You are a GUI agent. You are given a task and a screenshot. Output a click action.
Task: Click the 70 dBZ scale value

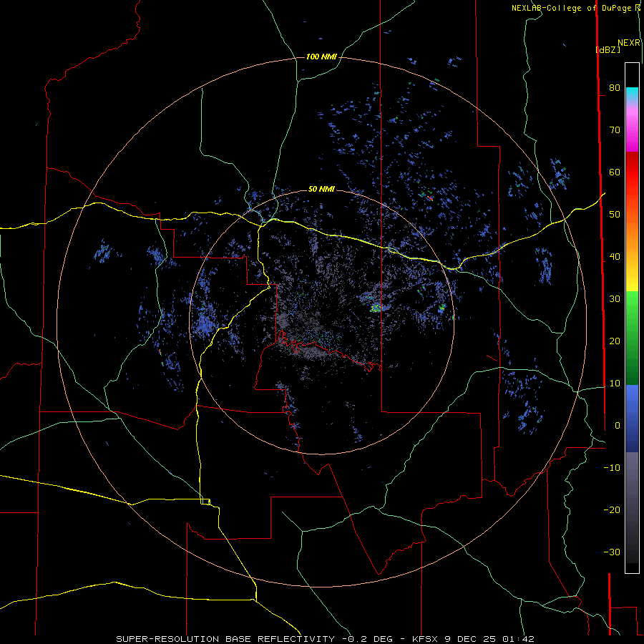[x=615, y=130]
